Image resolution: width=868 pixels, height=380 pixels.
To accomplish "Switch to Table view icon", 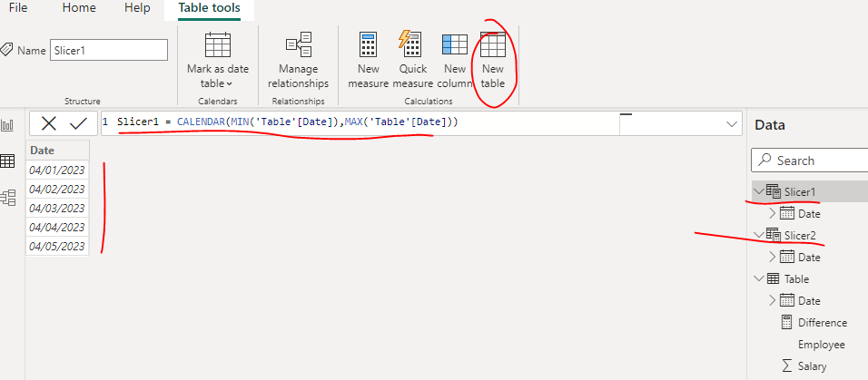I will pyautogui.click(x=8, y=161).
